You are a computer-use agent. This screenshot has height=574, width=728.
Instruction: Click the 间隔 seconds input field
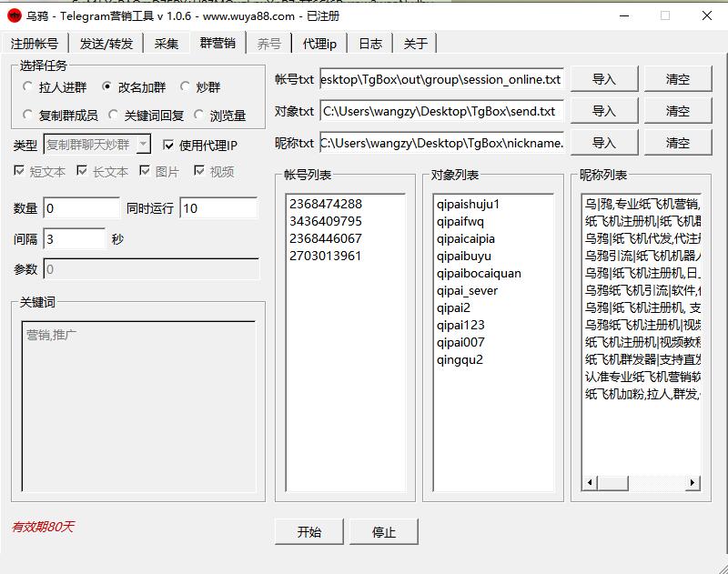tap(75, 239)
